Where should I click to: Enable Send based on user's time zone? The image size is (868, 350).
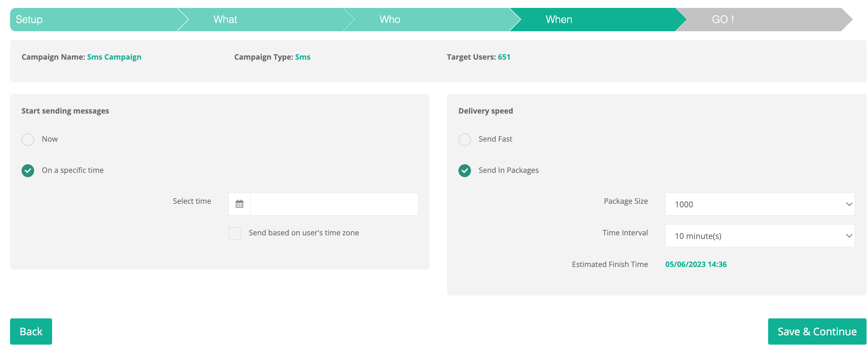[235, 233]
